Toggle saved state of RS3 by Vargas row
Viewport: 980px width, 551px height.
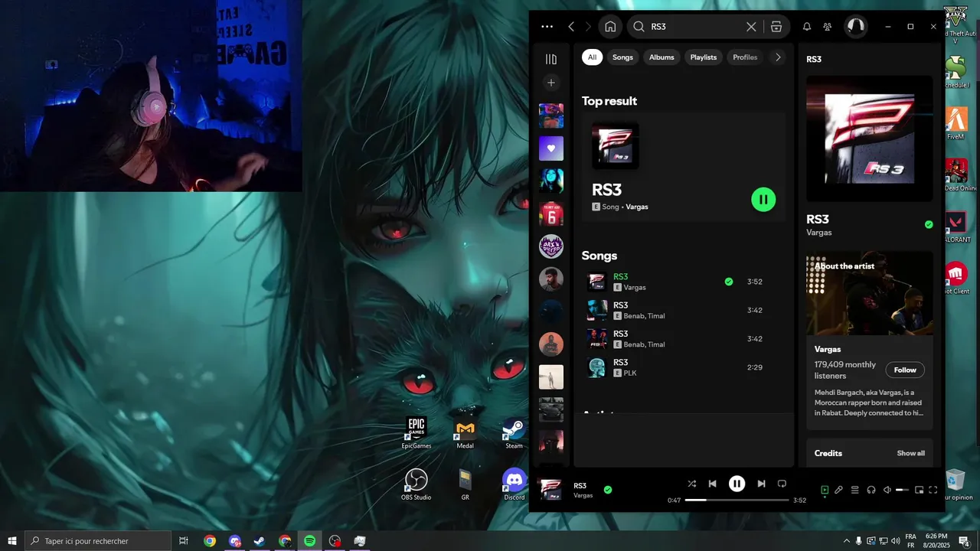click(x=729, y=282)
